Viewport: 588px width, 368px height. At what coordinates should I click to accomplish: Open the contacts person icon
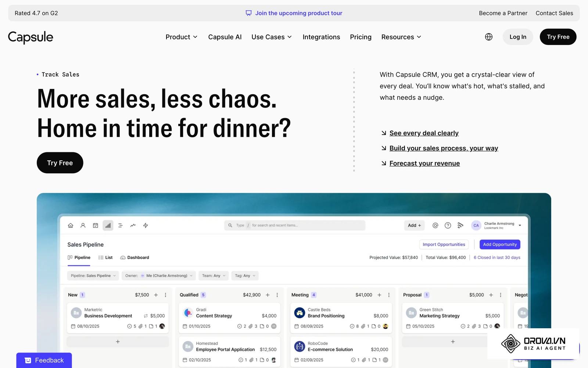(83, 226)
